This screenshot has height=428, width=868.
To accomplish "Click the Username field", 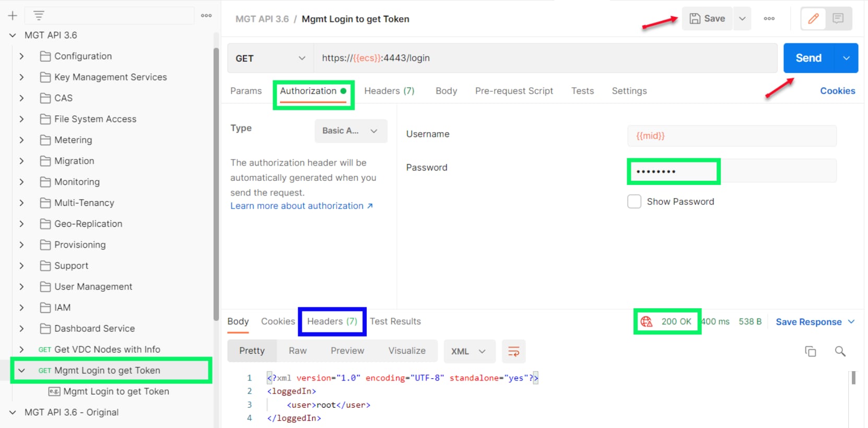I will pyautogui.click(x=732, y=136).
